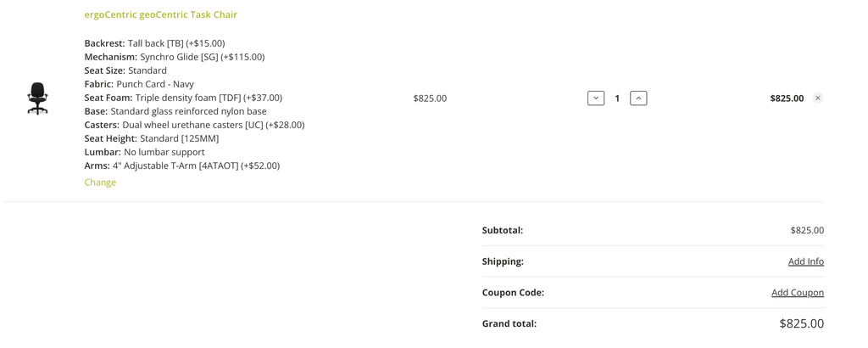Change the chair configuration options
The height and width of the screenshot is (348, 868).
click(100, 182)
